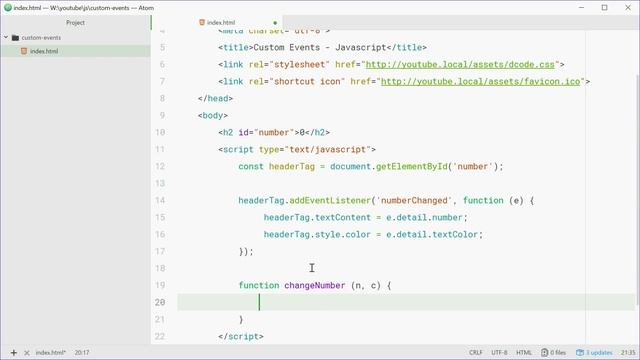640x360 pixels.
Task: Open the custom-events folder entry
Action: [x=41, y=38]
